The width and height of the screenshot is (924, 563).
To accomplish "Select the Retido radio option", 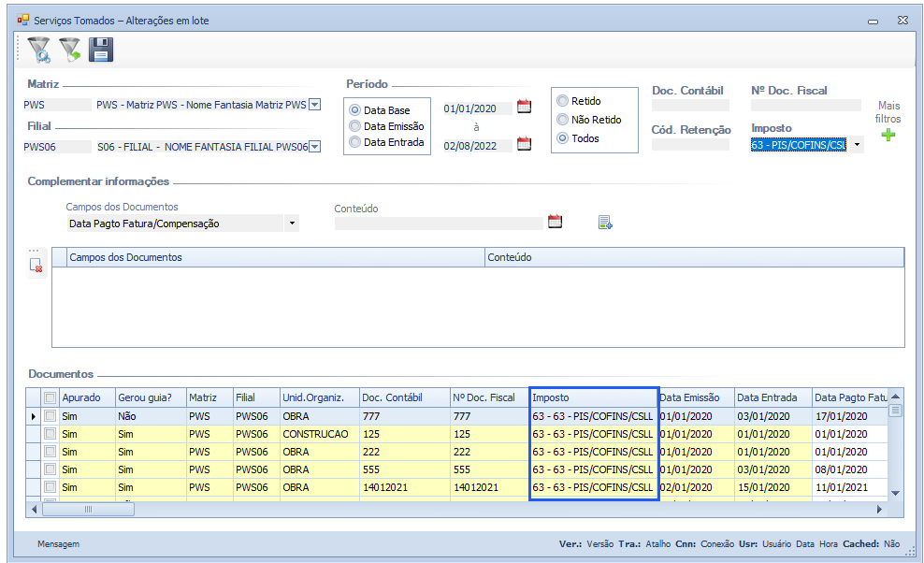I will click(562, 101).
